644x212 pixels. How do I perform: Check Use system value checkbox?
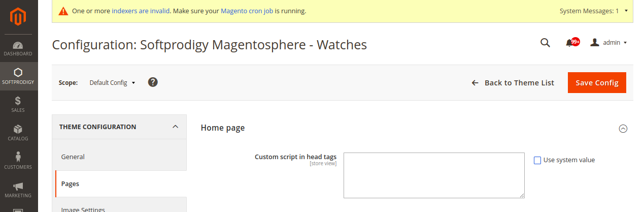(537, 160)
